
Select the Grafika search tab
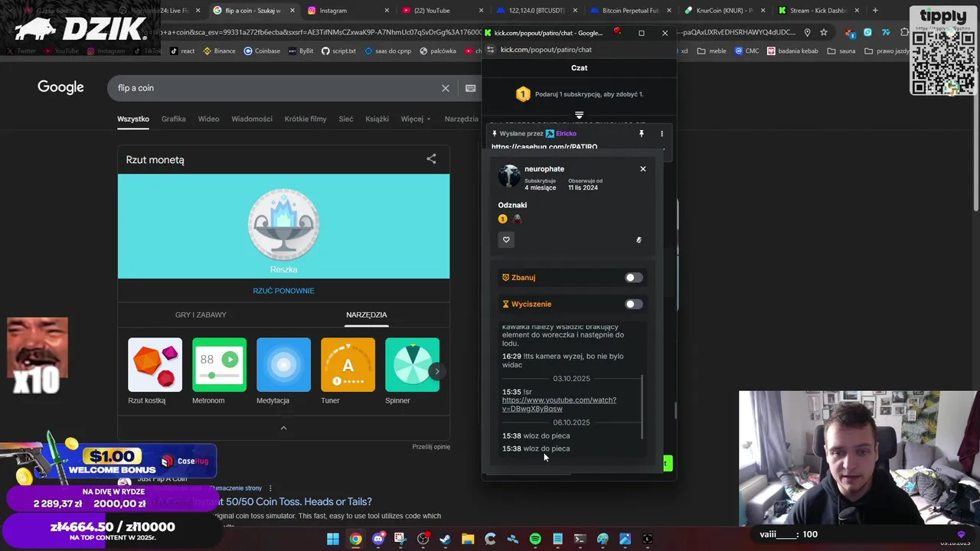point(173,119)
